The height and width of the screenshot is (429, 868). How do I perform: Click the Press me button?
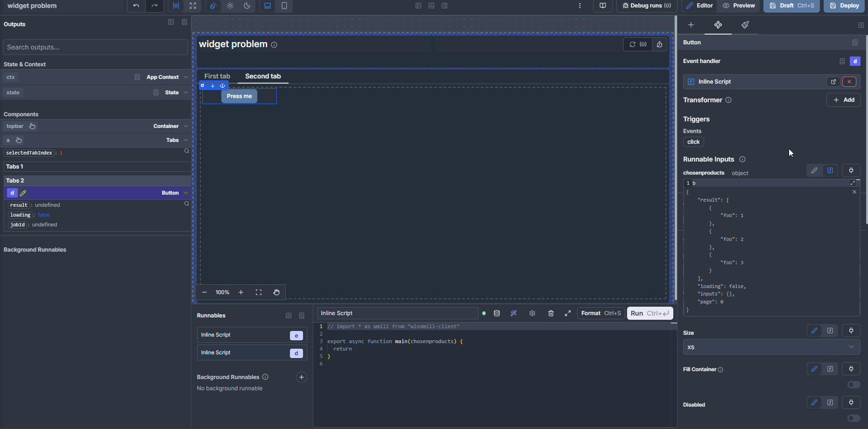[239, 96]
